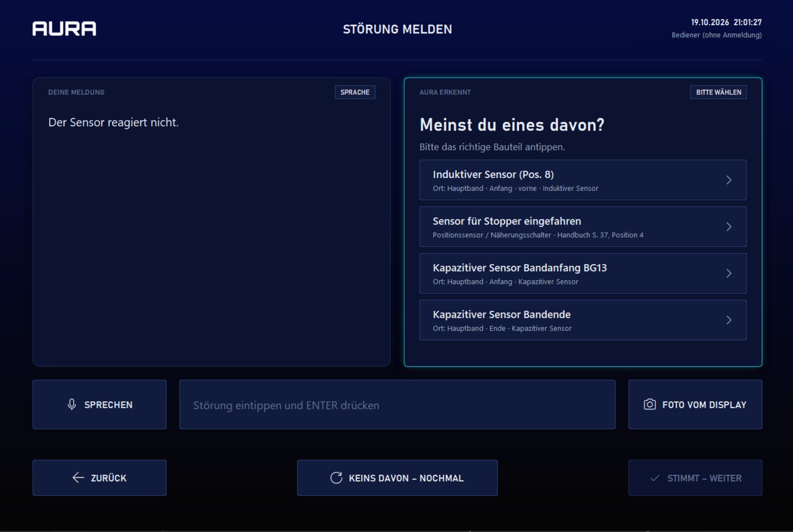Click the DEINE MELDUNG panel label
Screen dimensions: 793x532
pos(76,92)
